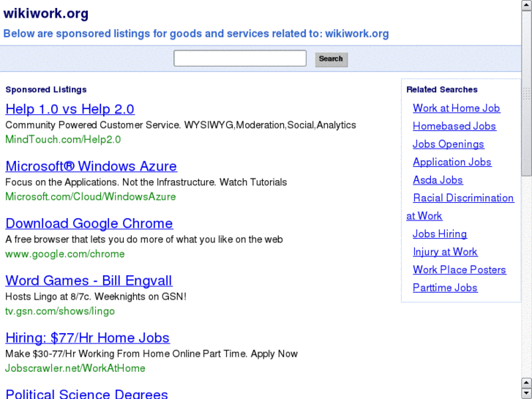Click the wikiwork.org page title
The image size is (532, 399).
(46, 14)
